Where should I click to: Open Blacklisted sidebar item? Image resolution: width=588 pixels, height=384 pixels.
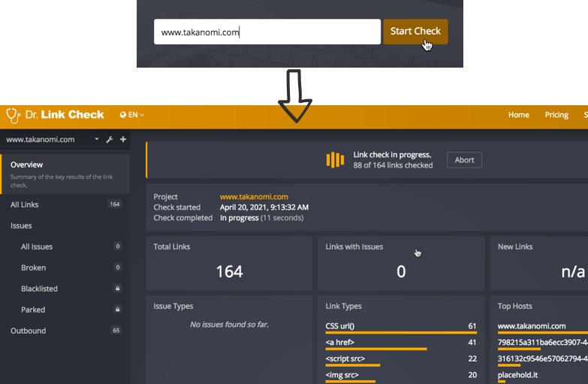tap(65, 289)
